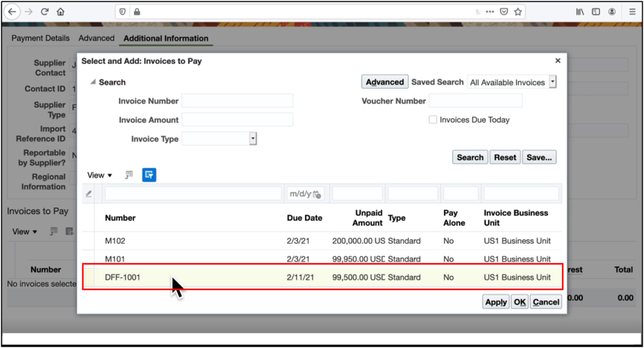Click the Query By Example filter icon
Viewport: 644px width, 348px height.
click(149, 175)
